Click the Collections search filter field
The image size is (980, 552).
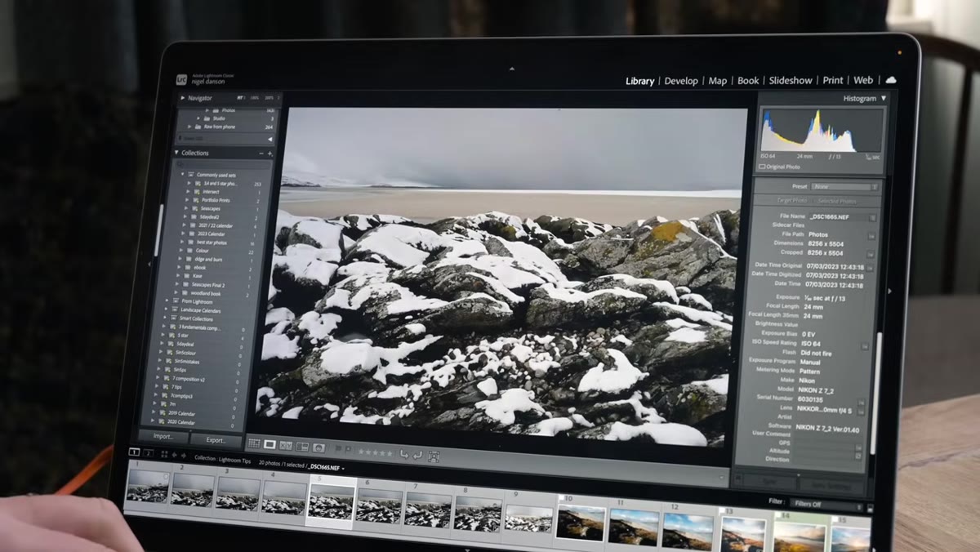pos(225,163)
